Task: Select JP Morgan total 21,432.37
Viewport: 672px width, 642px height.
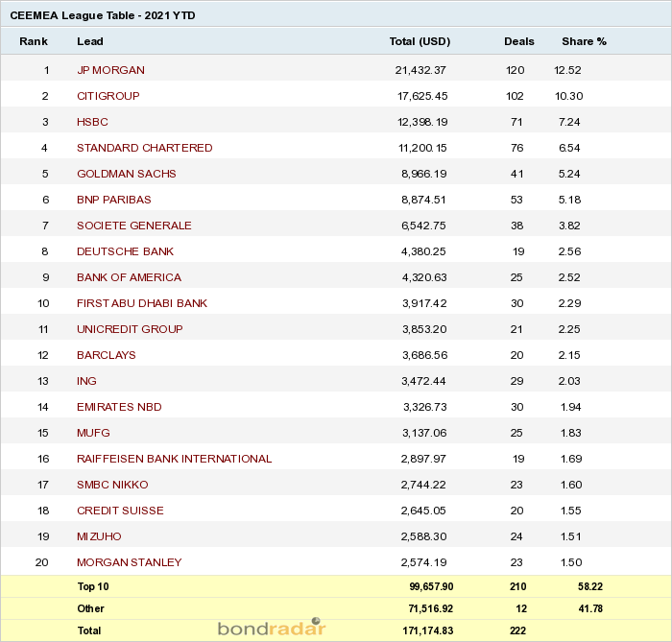Action: (x=420, y=70)
